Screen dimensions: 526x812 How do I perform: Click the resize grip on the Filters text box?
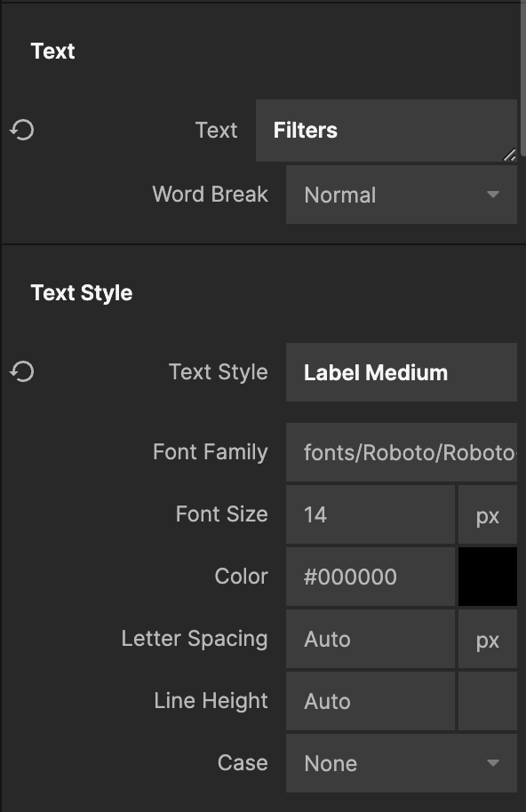(510, 155)
